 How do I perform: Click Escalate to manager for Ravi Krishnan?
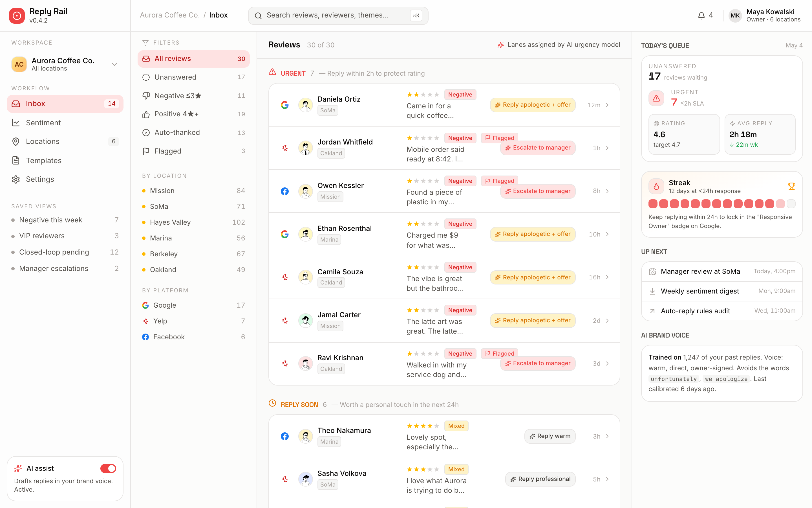[538, 363]
